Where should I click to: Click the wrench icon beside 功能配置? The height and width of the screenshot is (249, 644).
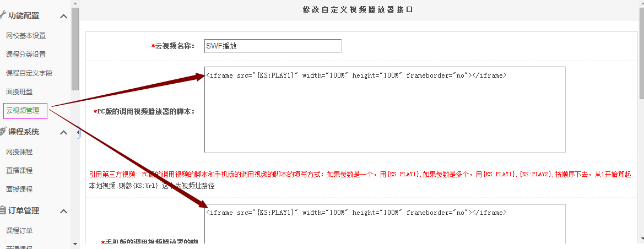pyautogui.click(x=4, y=16)
